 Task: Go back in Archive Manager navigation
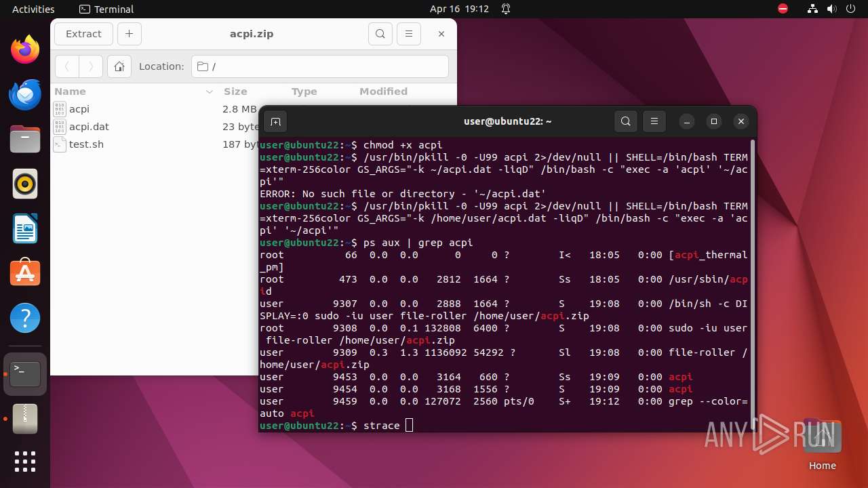[x=66, y=66]
